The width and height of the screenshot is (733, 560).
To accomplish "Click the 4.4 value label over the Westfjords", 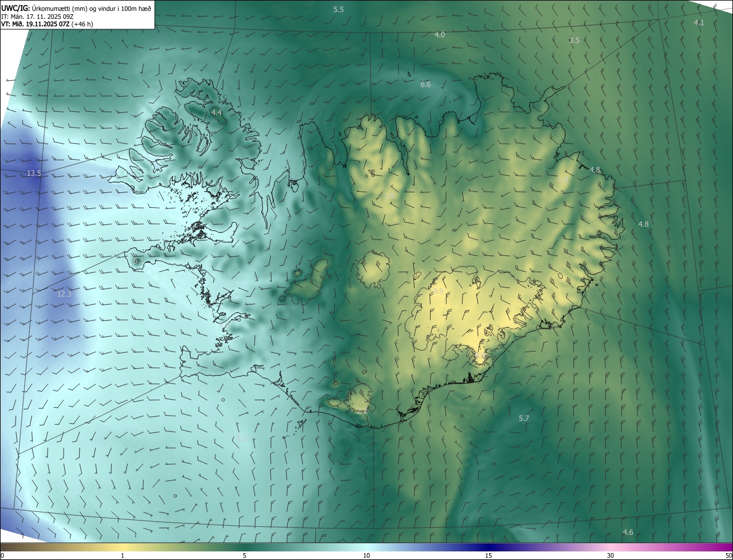I will pos(216,113).
